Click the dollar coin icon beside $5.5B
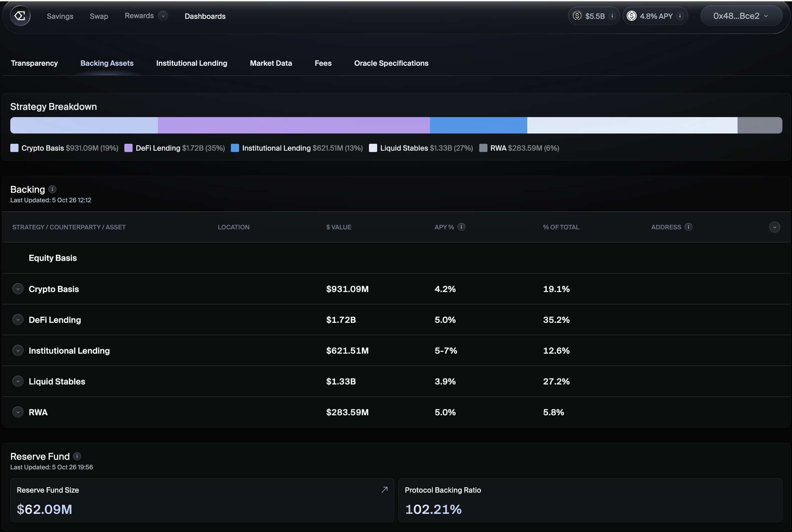The width and height of the screenshot is (792, 532). click(x=577, y=16)
